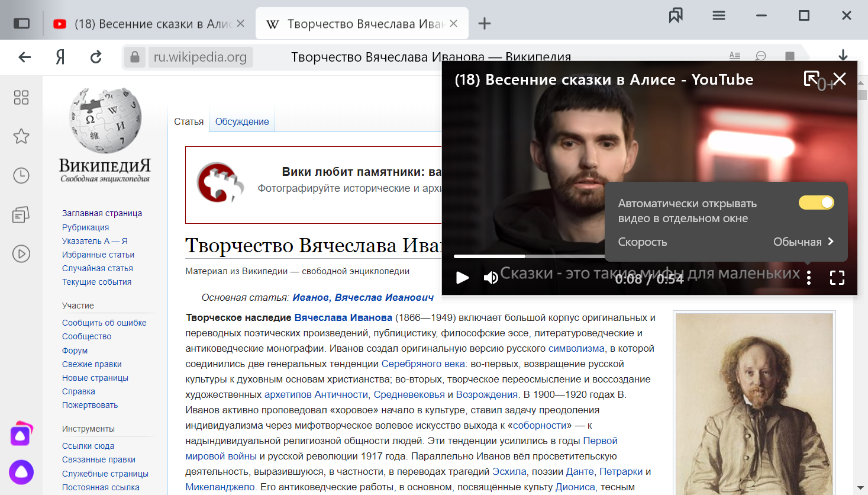Open Пожертвовать link
Image resolution: width=868 pixels, height=495 pixels.
tap(90, 405)
